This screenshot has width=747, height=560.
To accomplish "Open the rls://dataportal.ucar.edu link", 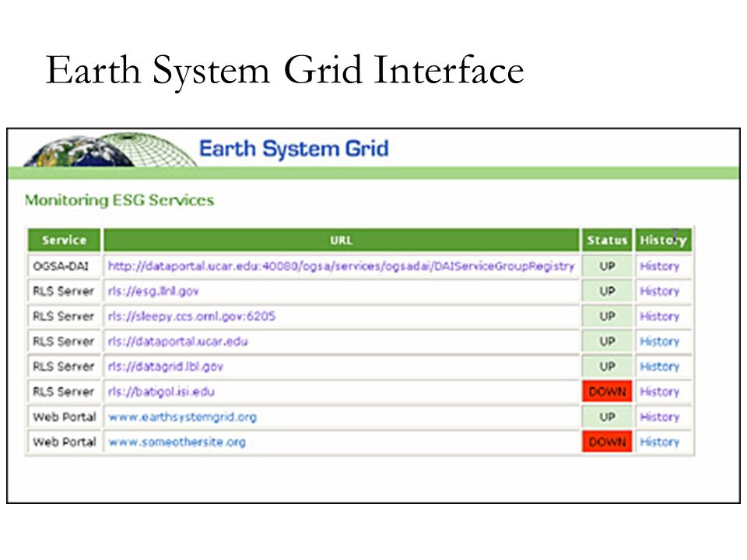I will coord(177,342).
